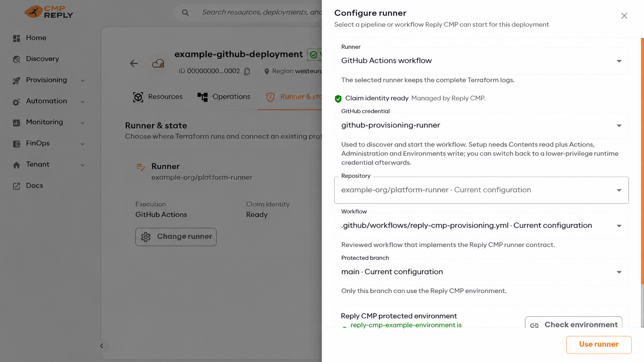Click the example-github-deployment title
Screen dimensions: 644x362
pos(238,54)
